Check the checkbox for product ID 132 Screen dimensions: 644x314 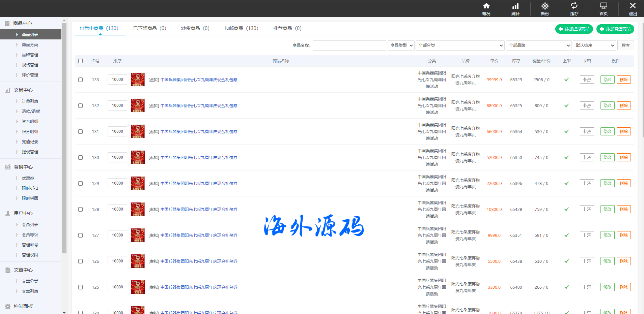click(80, 105)
